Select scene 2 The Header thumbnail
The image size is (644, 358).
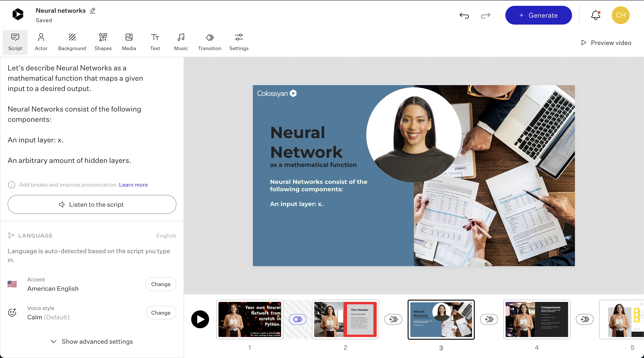345,319
